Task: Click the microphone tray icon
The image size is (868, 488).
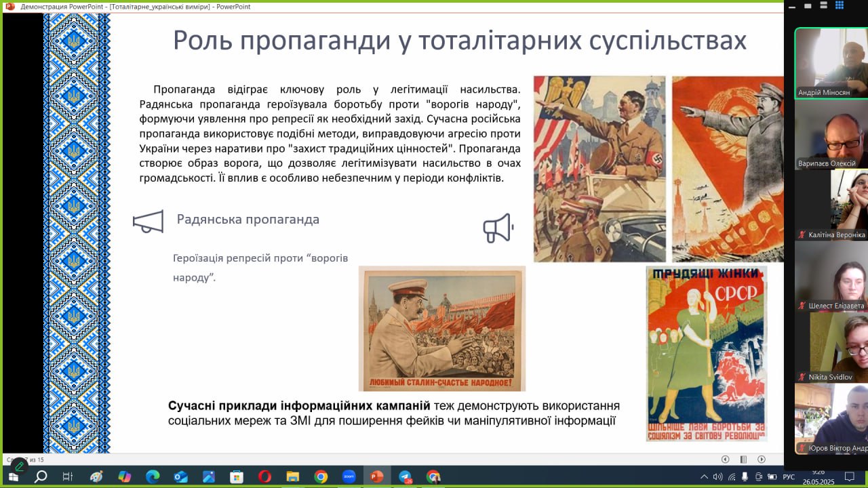Action: click(746, 476)
